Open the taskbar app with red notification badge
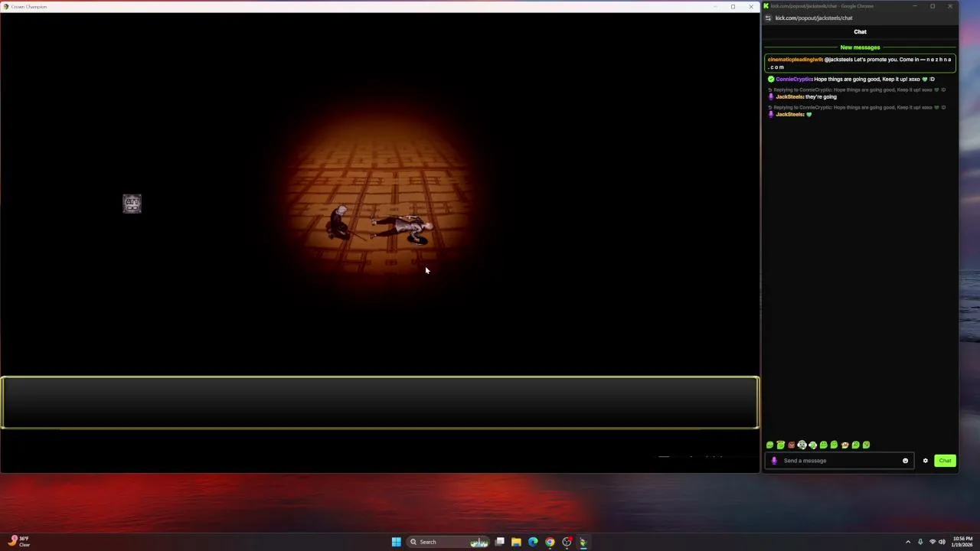 pos(567,542)
